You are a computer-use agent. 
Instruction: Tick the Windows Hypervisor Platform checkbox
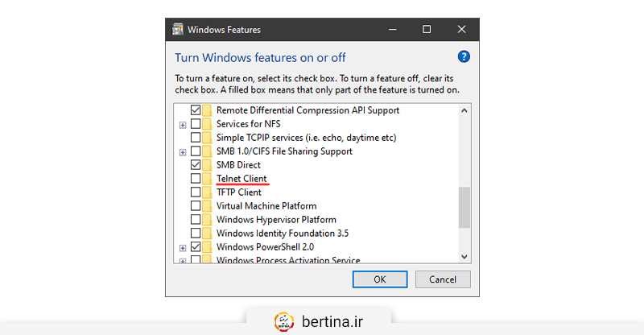(x=196, y=220)
